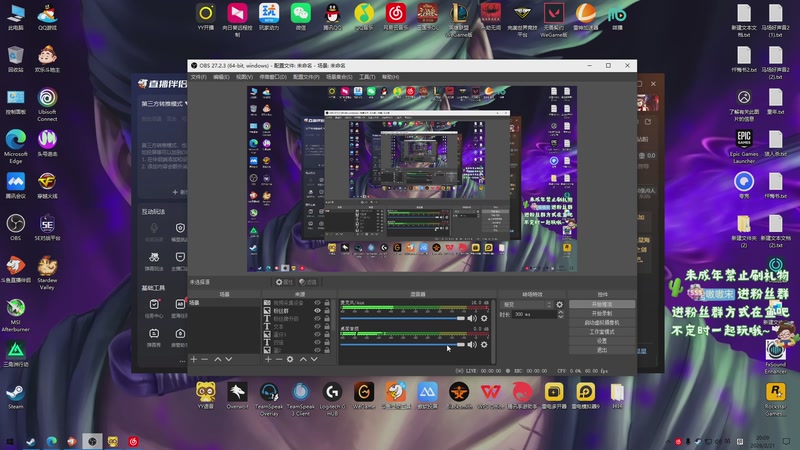Adjust the 麦克风/Aux volume slider
800x450 pixels.
[x=403, y=318]
